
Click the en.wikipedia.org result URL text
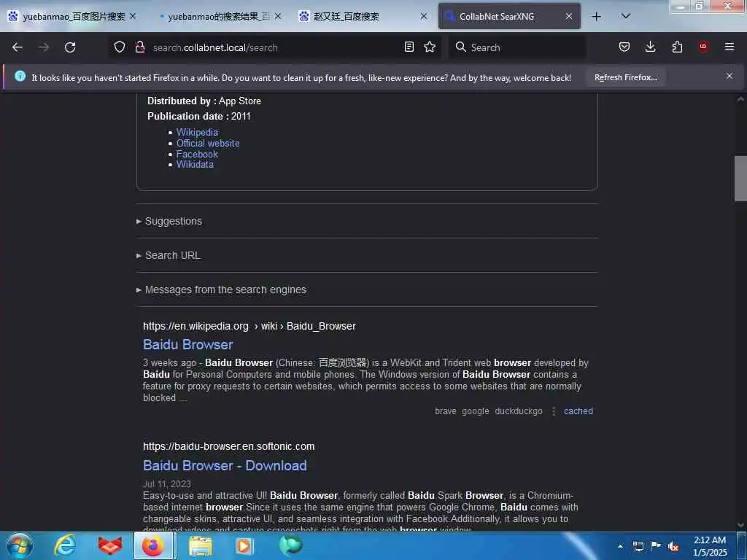249,326
